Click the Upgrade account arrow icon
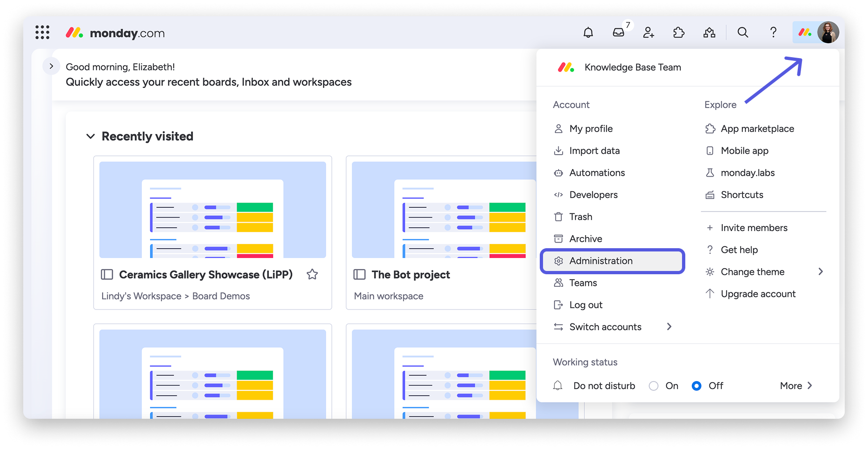This screenshot has width=868, height=449. [710, 294]
